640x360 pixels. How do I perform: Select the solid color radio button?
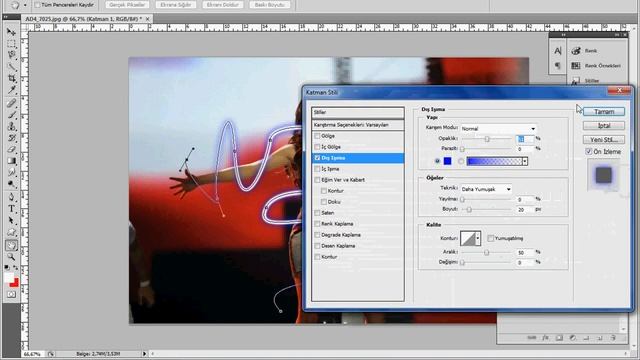(x=437, y=161)
